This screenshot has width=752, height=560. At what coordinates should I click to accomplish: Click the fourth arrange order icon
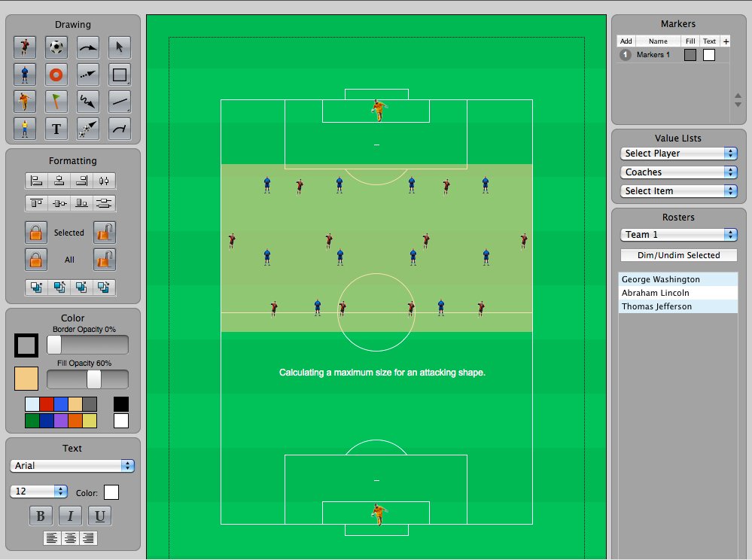pyautogui.click(x=104, y=288)
